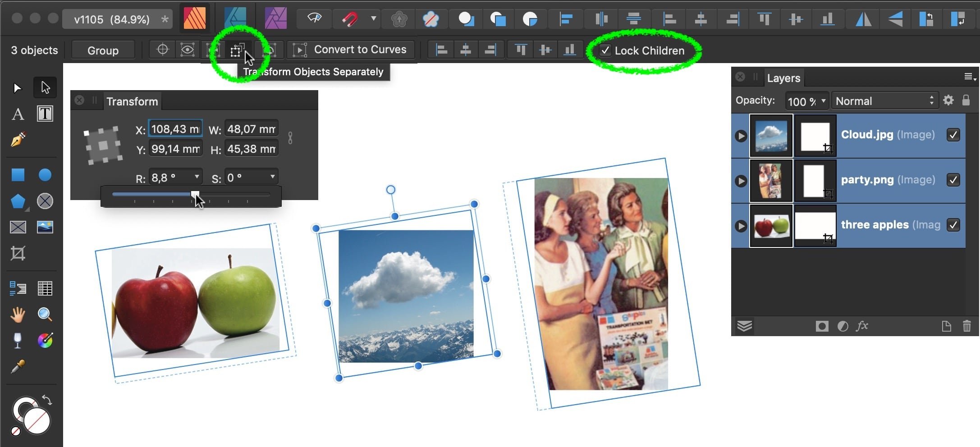The height and width of the screenshot is (447, 980).
Task: Select the Layers panel tab
Action: 783,78
